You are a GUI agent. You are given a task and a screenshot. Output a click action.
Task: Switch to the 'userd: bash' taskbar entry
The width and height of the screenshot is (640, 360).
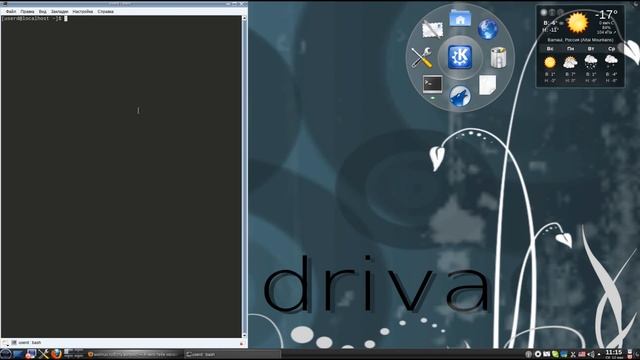(x=233, y=354)
